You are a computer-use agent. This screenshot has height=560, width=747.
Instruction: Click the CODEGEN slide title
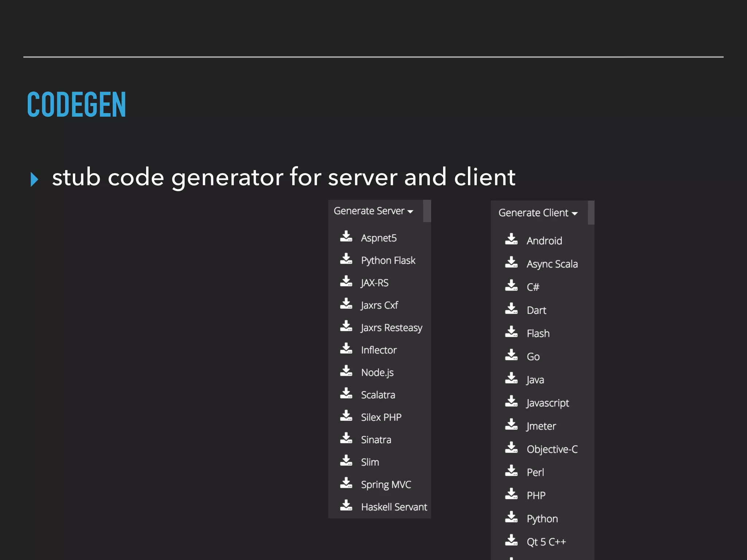point(77,105)
